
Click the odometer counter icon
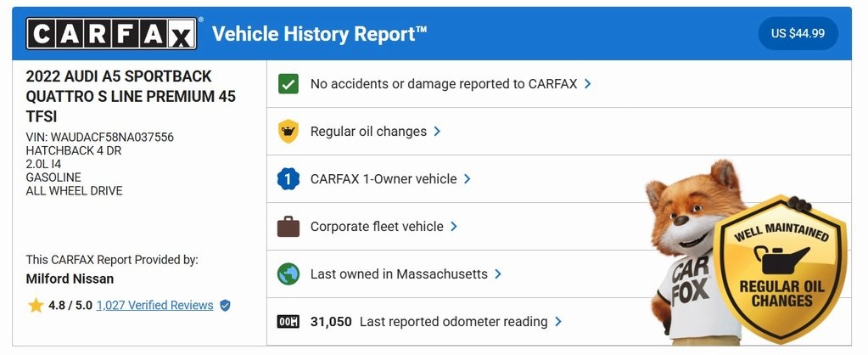click(288, 322)
